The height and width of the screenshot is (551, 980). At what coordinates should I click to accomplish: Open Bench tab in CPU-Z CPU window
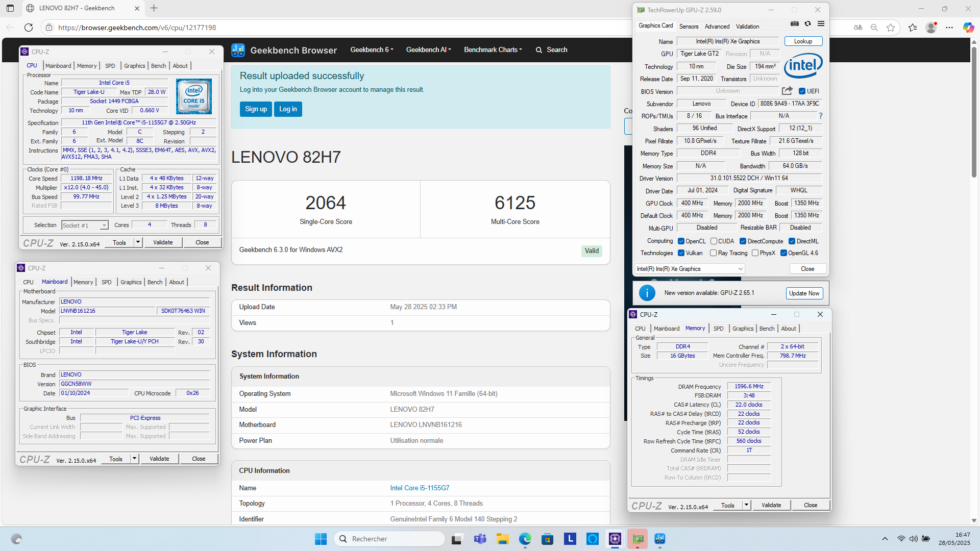pyautogui.click(x=159, y=66)
